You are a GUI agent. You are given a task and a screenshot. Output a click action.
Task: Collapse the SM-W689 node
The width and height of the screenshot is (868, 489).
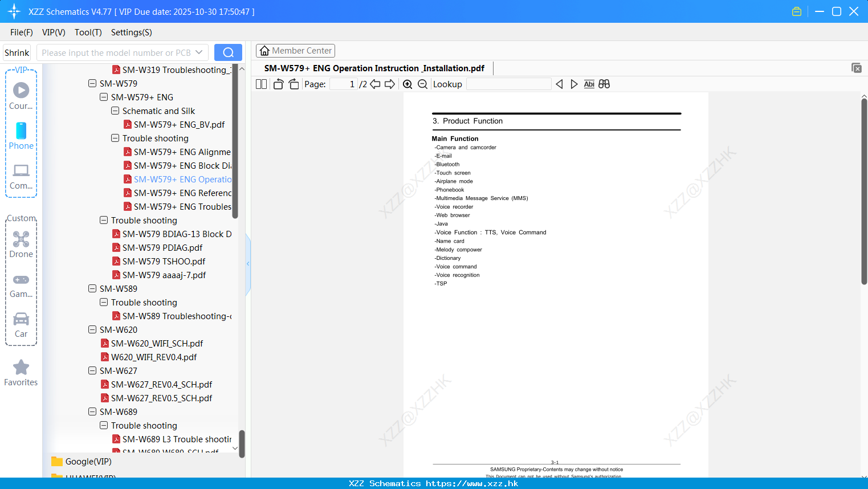(x=92, y=411)
